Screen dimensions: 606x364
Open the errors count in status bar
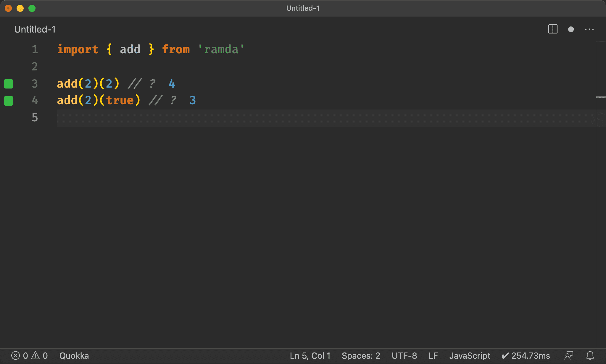tap(20, 355)
